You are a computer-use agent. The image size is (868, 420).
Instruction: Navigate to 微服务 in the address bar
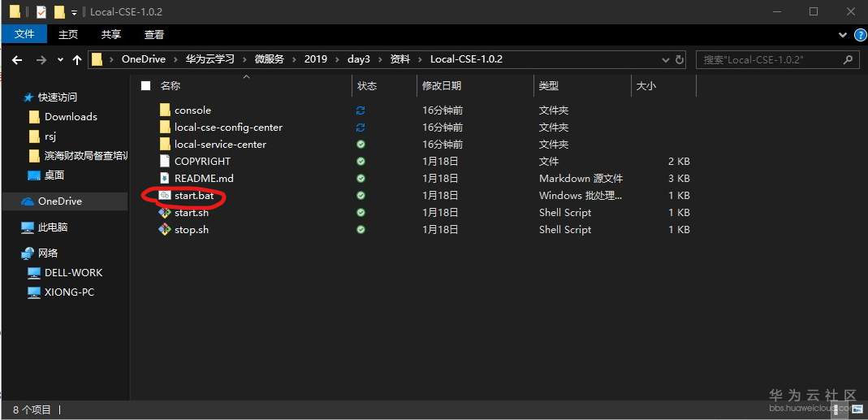tap(269, 59)
